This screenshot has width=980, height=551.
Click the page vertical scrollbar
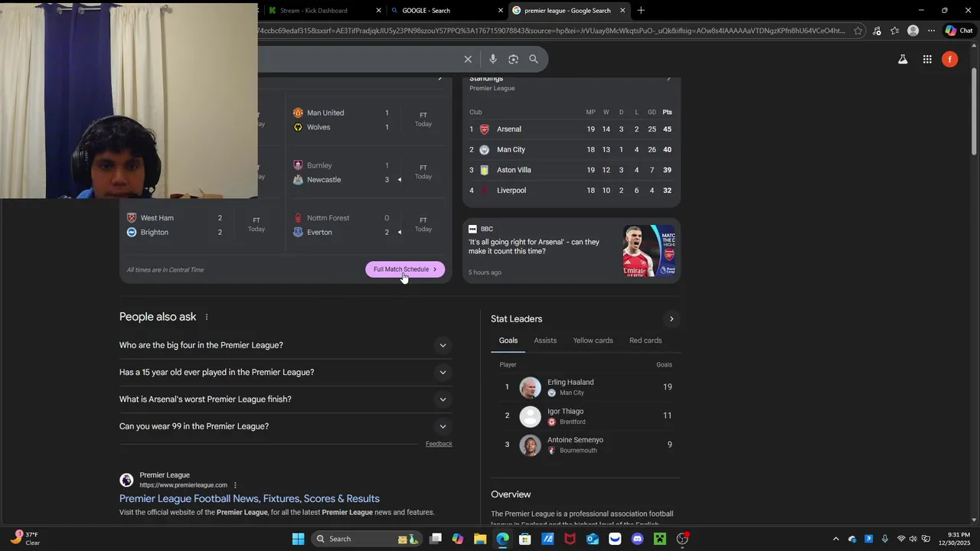click(x=974, y=111)
